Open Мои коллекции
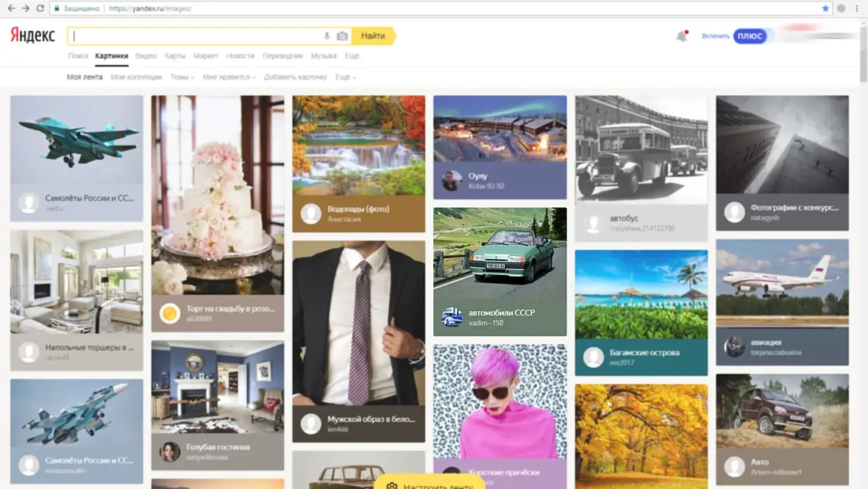This screenshot has height=489, width=868. (x=136, y=77)
